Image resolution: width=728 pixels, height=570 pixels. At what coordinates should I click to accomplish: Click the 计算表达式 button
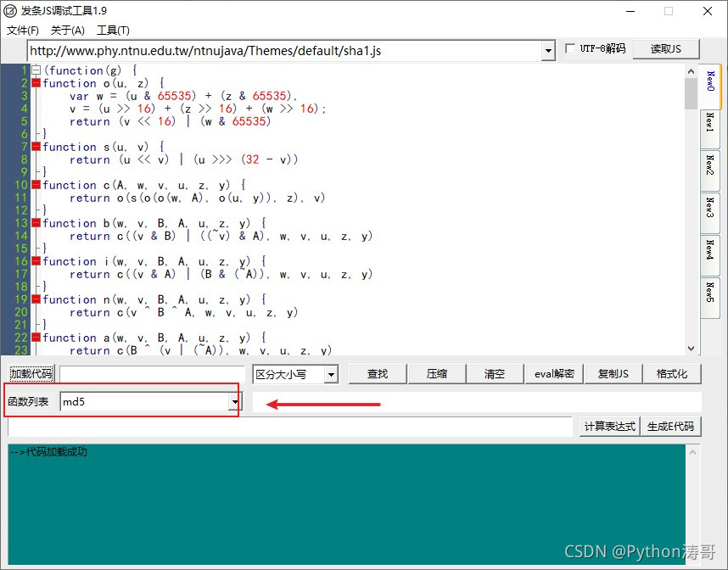tap(609, 426)
